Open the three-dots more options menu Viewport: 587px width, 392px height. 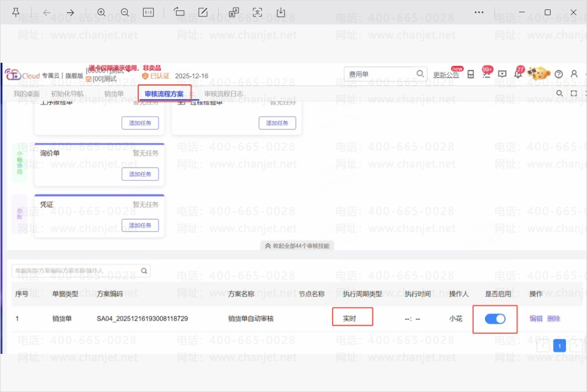coord(479,12)
